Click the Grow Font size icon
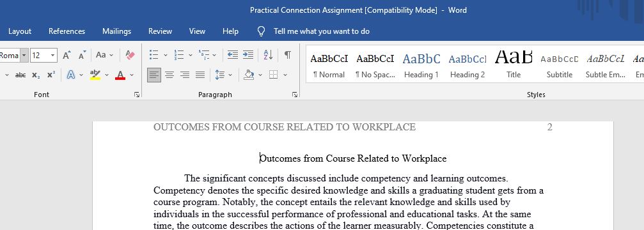Image resolution: width=644 pixels, height=230 pixels. [67, 55]
